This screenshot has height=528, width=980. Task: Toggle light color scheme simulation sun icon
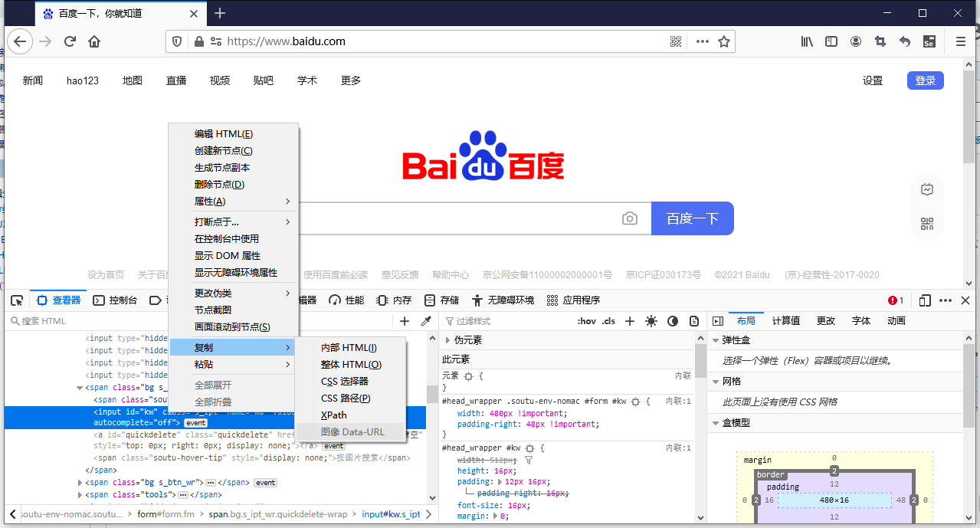(651, 321)
